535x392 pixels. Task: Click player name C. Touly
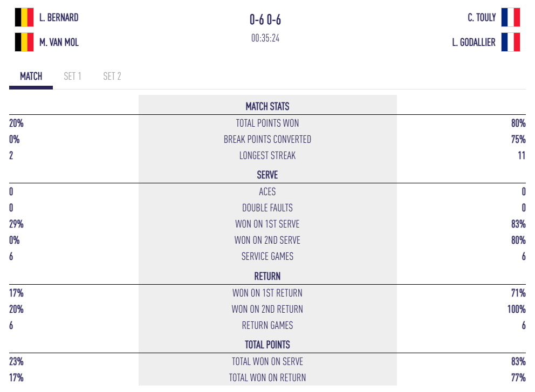pyautogui.click(x=482, y=17)
